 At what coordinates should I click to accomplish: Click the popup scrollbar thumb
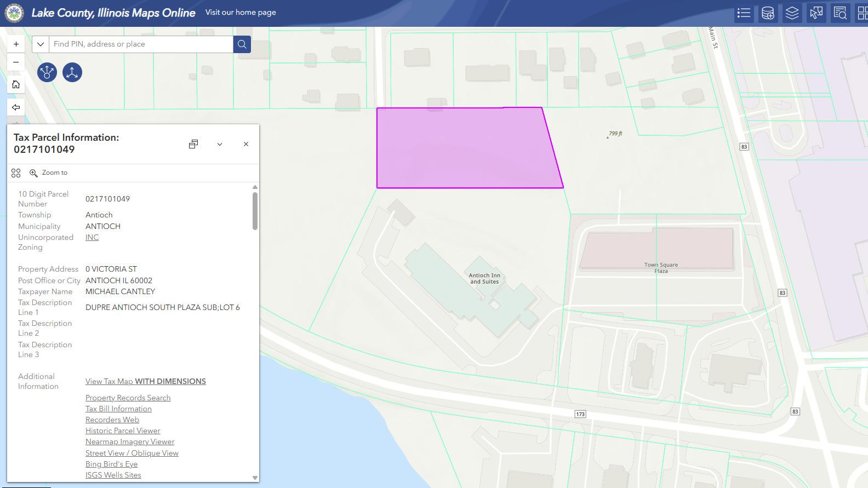255,211
